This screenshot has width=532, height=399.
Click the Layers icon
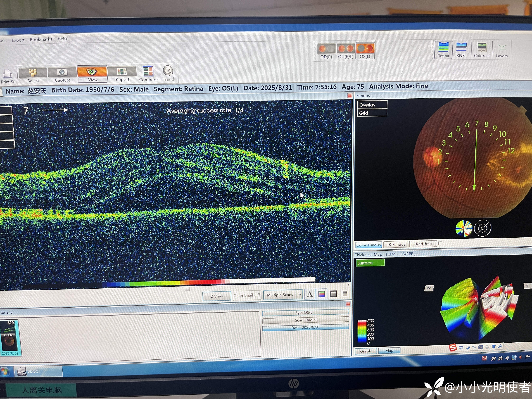coord(502,47)
